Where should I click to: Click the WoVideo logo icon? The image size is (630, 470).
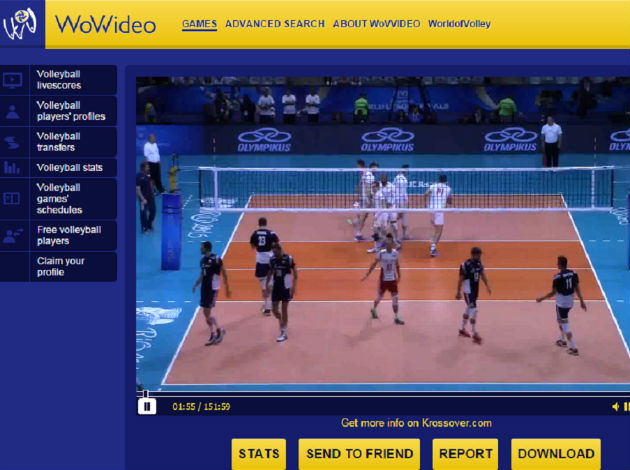(22, 24)
